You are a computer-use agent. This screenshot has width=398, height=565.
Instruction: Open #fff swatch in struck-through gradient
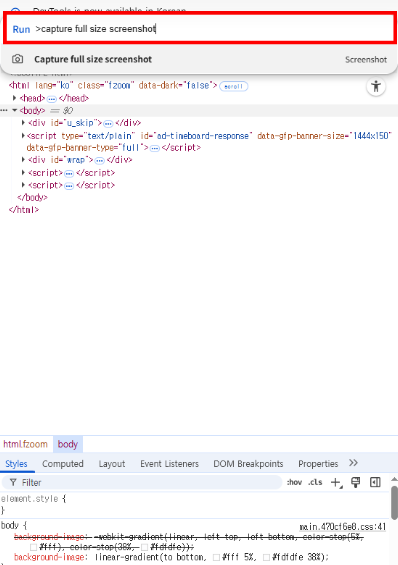pyautogui.click(x=33, y=548)
